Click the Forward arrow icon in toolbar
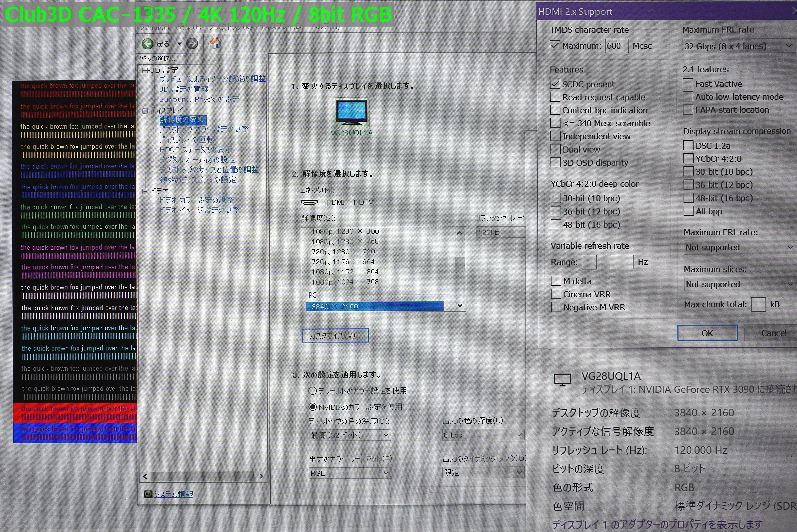797x532 pixels. 192,43
